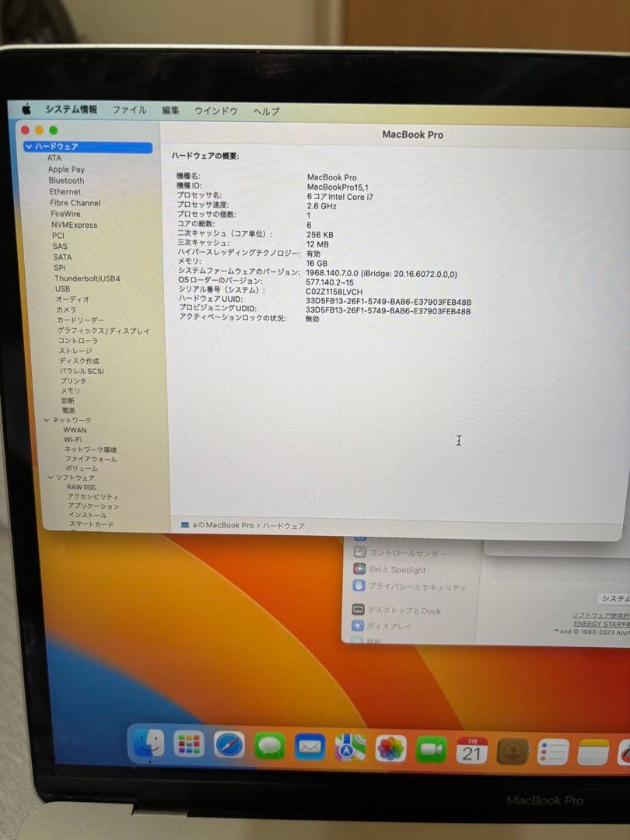Image resolution: width=630 pixels, height=840 pixels.
Task: Select ファイアウォール in the sidebar
Action: [x=91, y=459]
